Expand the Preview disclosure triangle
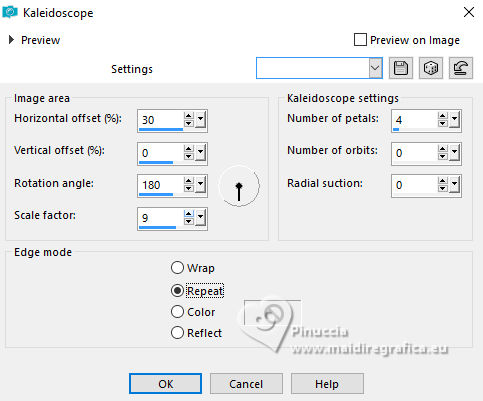The image size is (483, 401). tap(11, 40)
